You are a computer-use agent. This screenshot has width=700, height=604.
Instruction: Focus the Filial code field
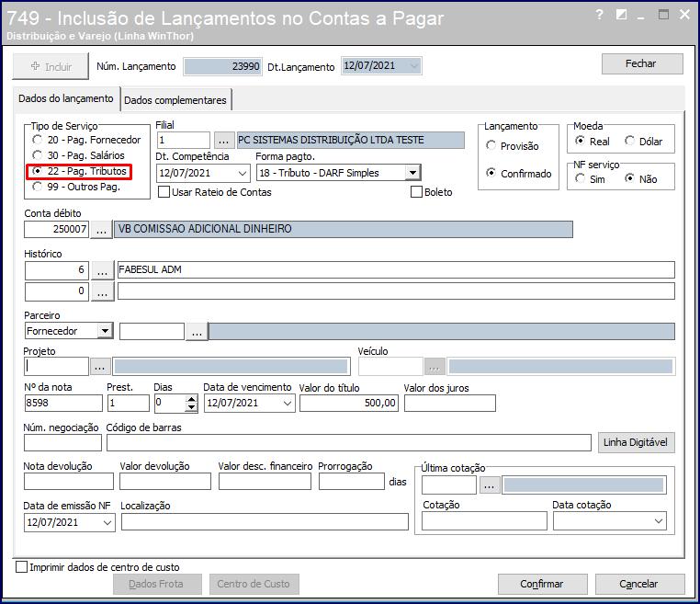pos(183,141)
